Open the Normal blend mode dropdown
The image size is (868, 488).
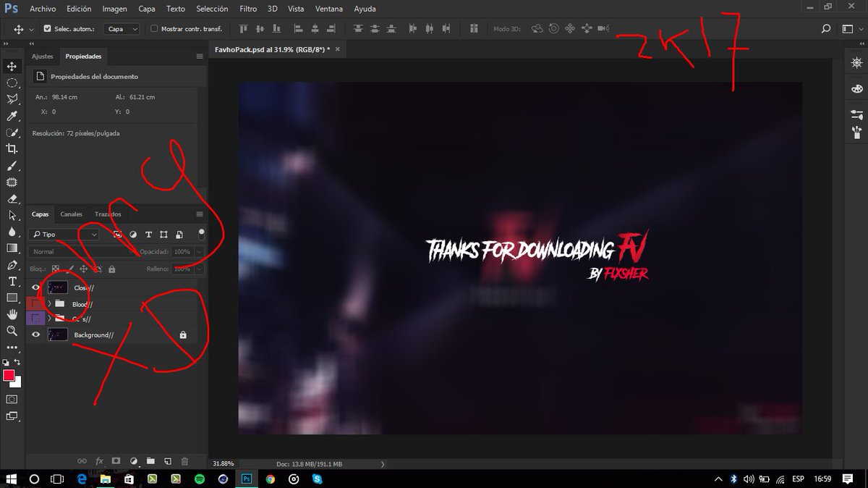pos(81,252)
